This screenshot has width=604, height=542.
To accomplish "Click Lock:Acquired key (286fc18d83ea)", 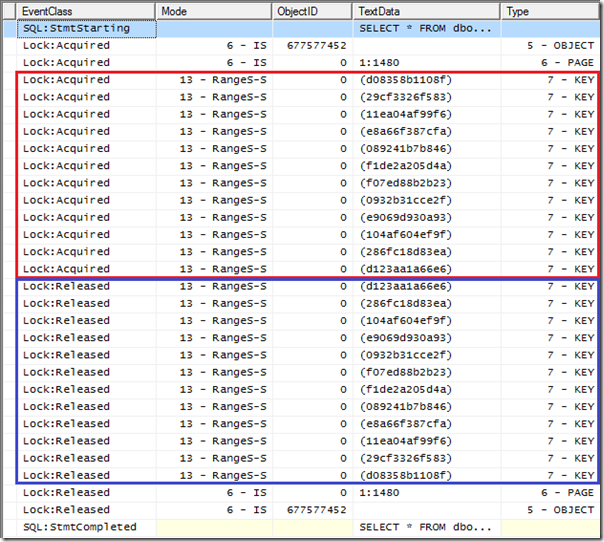I will pyautogui.click(x=406, y=252).
